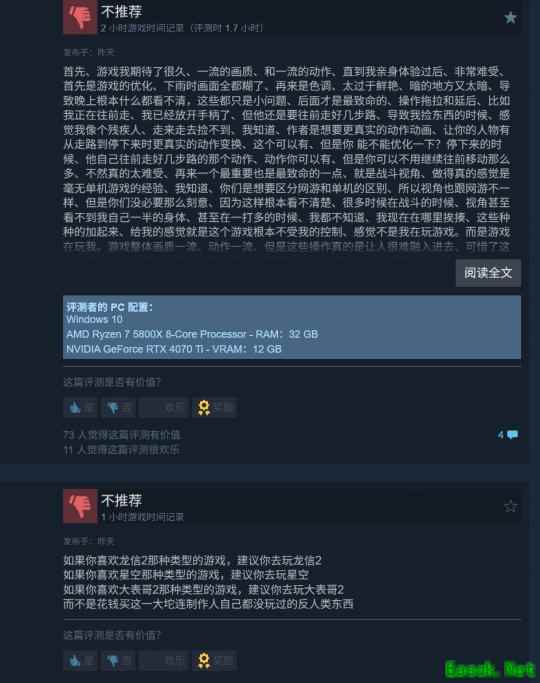
Task: Click the first review's body text
Action: 287,159
